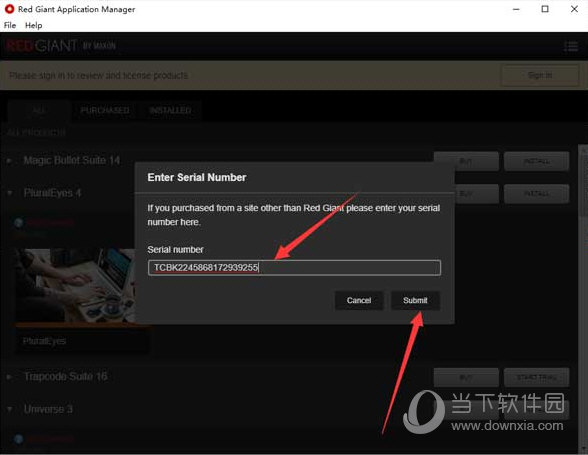Minimize the Red Giant Application Manager window
The height and width of the screenshot is (455, 588).
click(516, 9)
